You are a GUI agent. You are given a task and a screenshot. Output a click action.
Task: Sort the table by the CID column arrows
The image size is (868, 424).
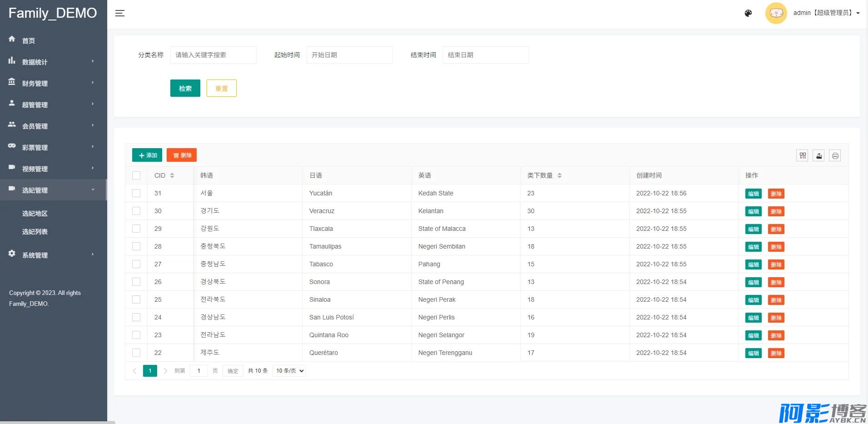[172, 175]
